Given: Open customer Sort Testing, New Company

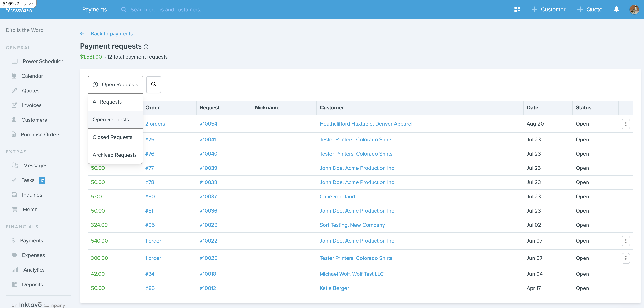Looking at the screenshot, I should pos(352,225).
